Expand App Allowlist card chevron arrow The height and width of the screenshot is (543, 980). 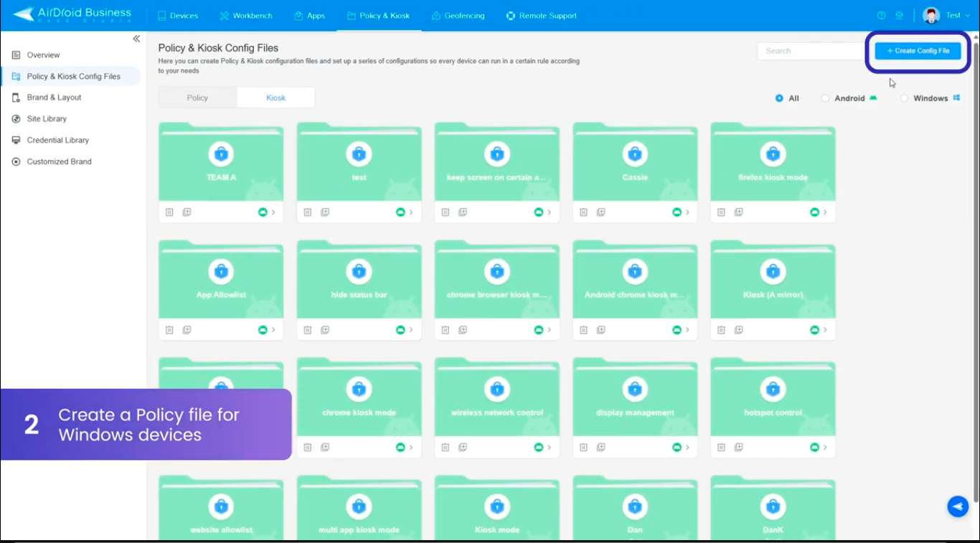point(273,330)
